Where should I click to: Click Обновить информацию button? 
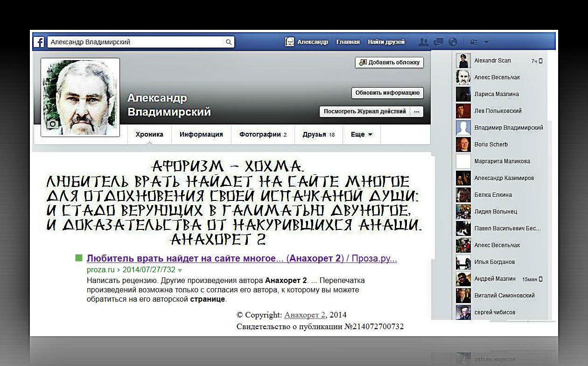387,93
